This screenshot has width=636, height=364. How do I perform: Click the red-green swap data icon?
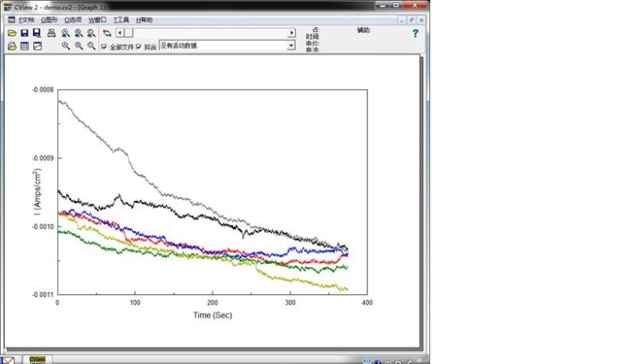click(107, 33)
